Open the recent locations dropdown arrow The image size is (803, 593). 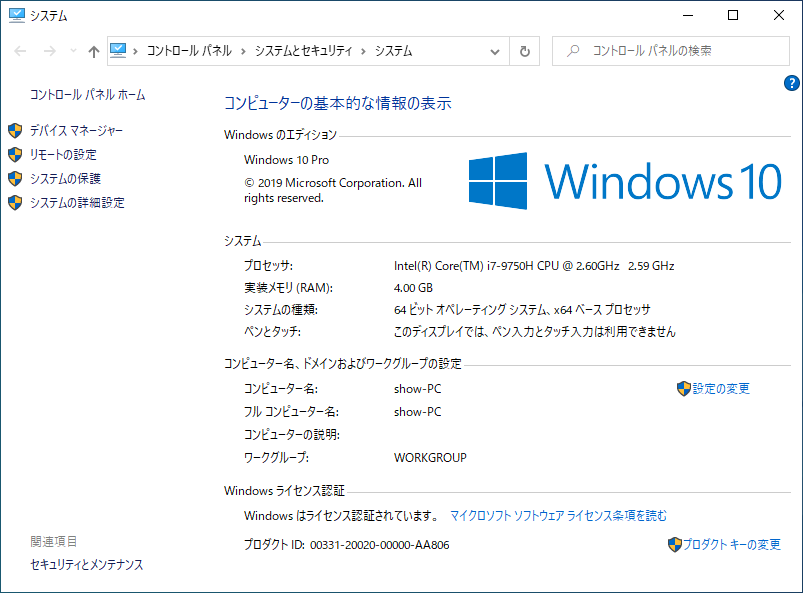pos(73,51)
